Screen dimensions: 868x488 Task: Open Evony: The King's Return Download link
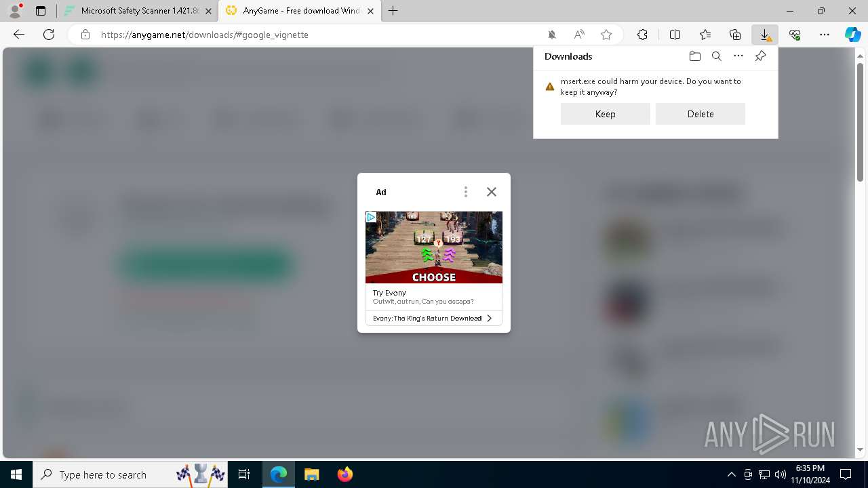434,318
